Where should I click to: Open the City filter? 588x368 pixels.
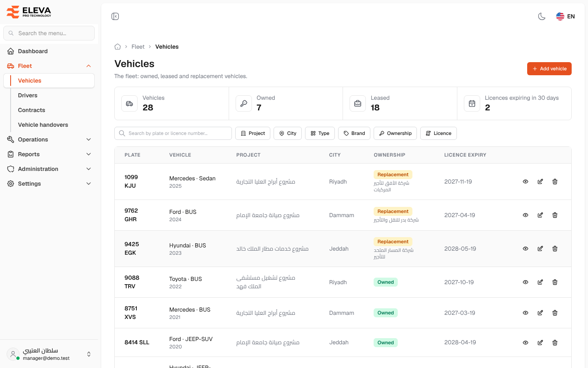click(287, 133)
